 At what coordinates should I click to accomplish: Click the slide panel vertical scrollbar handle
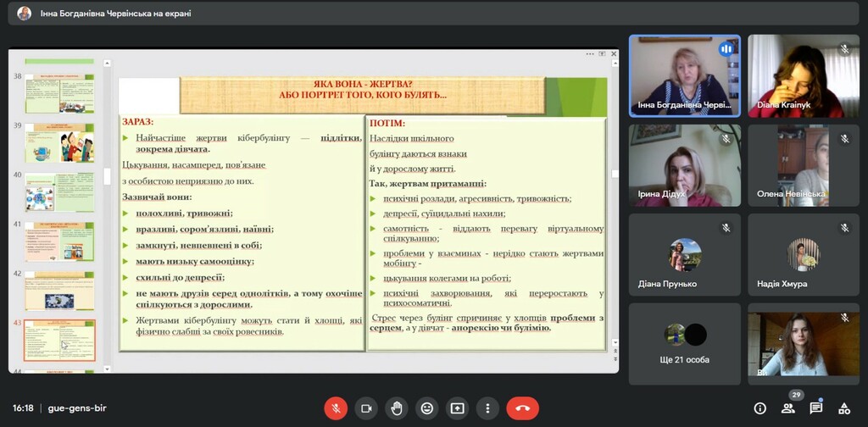[107, 176]
